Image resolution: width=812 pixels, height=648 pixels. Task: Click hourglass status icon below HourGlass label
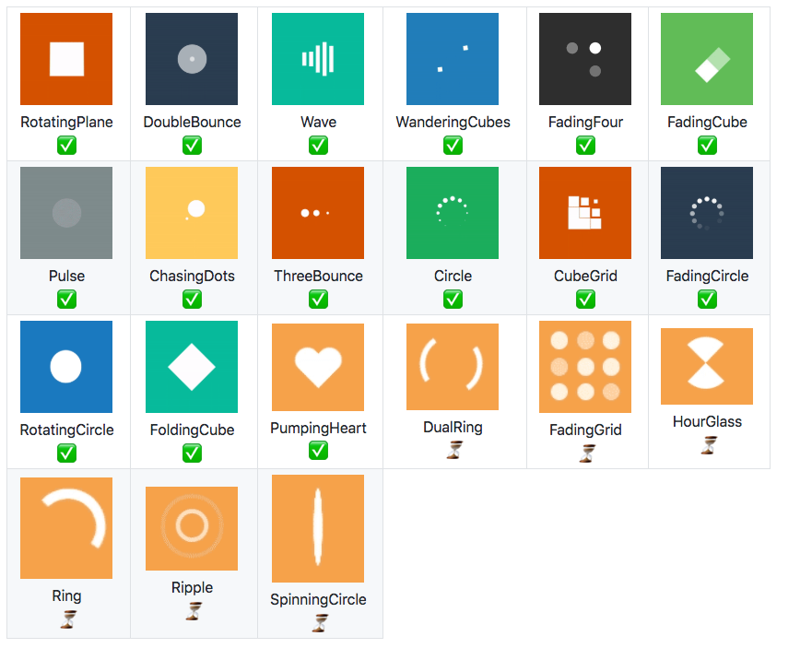709,445
